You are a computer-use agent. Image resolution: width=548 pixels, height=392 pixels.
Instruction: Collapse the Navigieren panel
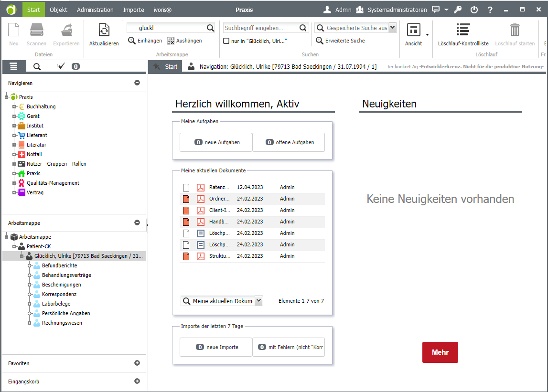pos(137,83)
